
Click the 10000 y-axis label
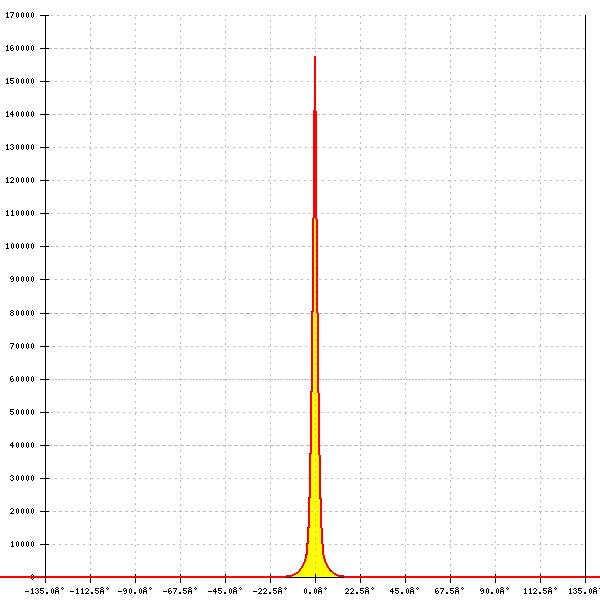pyautogui.click(x=22, y=544)
